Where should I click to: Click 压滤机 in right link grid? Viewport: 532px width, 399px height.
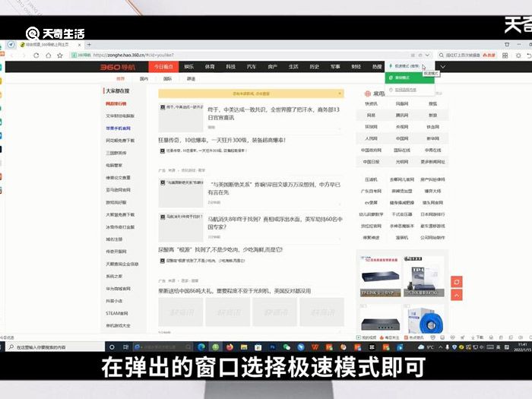click(x=371, y=179)
